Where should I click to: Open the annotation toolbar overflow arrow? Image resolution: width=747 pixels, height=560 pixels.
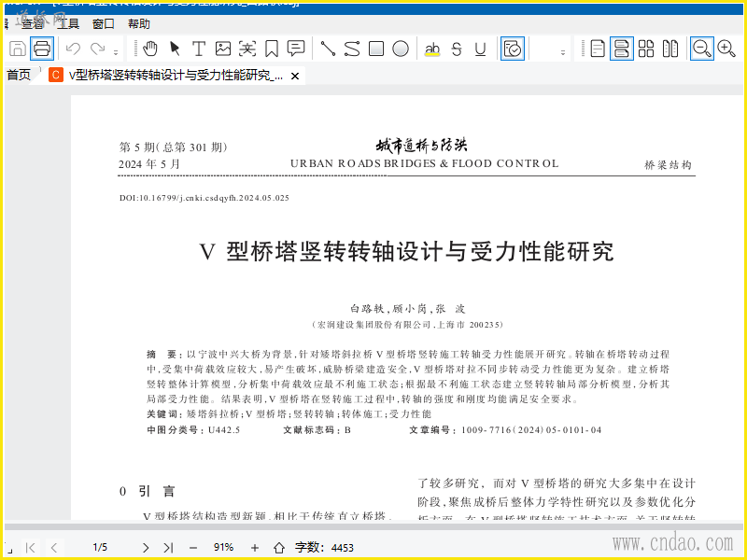click(563, 52)
